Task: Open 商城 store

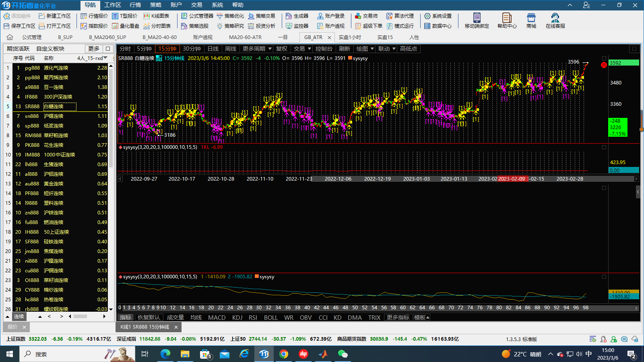Action: point(531,21)
